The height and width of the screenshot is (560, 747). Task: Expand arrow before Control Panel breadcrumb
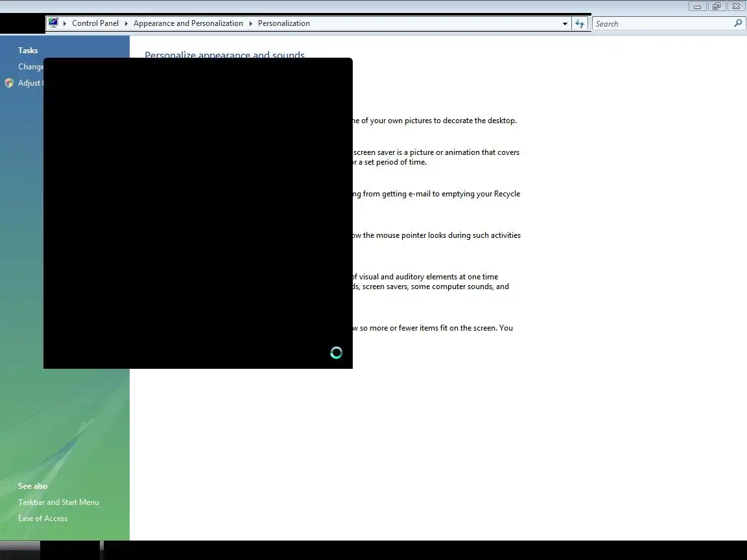[x=65, y=23]
